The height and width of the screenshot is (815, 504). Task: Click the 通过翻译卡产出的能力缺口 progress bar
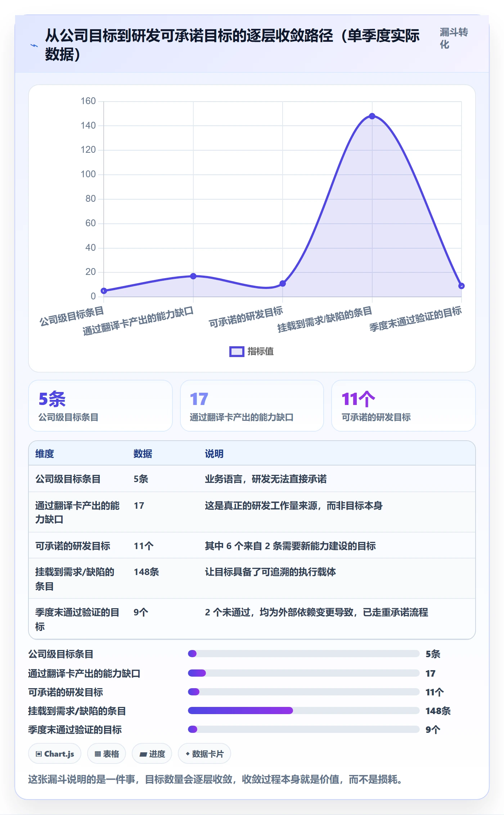click(x=304, y=673)
